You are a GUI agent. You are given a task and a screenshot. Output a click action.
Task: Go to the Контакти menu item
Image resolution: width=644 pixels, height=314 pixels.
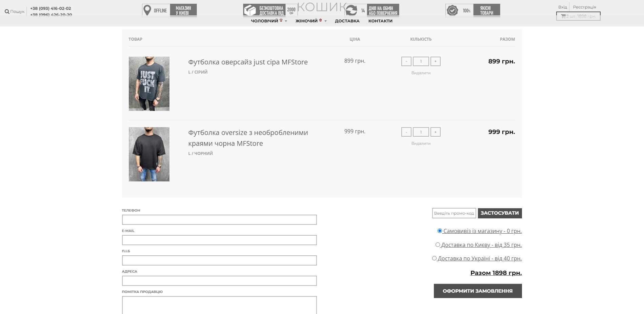point(380,21)
